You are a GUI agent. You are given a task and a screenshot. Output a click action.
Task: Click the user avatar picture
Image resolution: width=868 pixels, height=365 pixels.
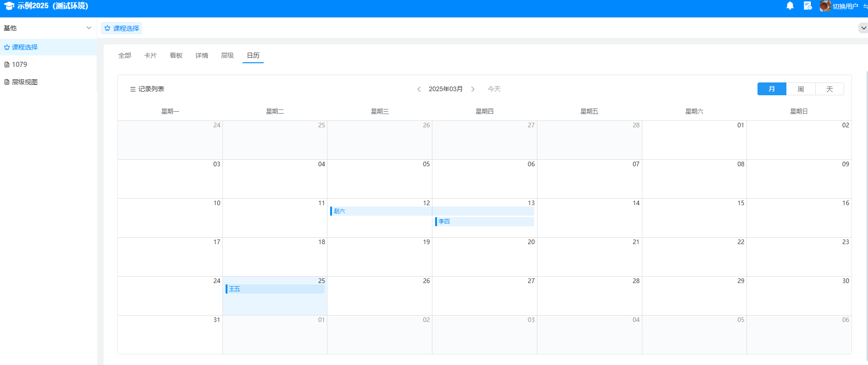(x=825, y=6)
